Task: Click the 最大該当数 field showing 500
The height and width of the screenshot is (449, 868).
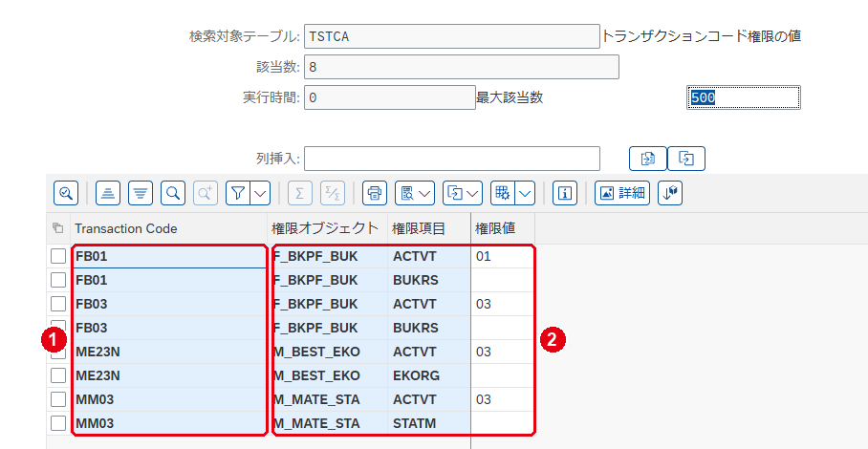Action: pyautogui.click(x=744, y=97)
